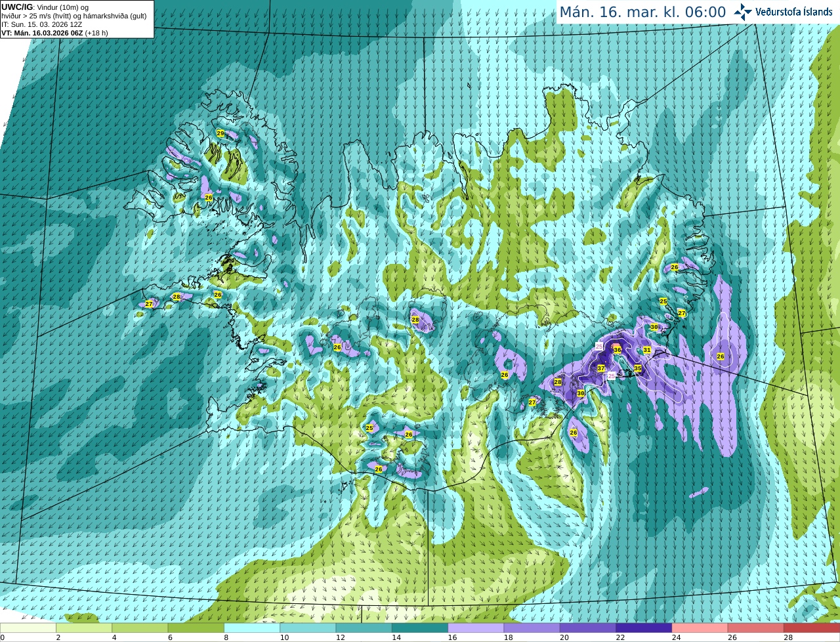Click the 24–26 m/s pink legend swatch
This screenshot has width=840, height=642.
tap(700, 628)
